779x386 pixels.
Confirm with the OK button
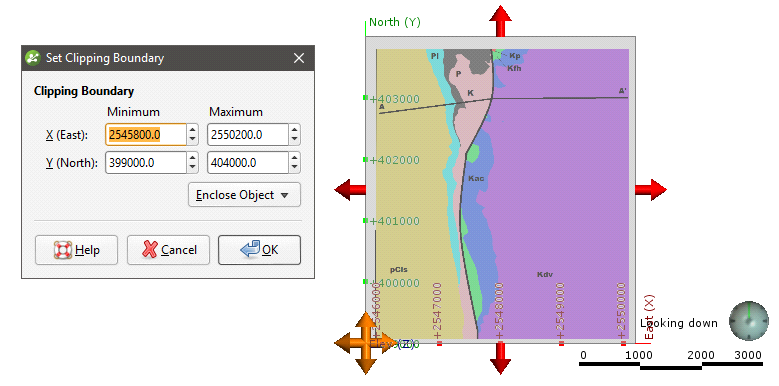click(x=259, y=250)
